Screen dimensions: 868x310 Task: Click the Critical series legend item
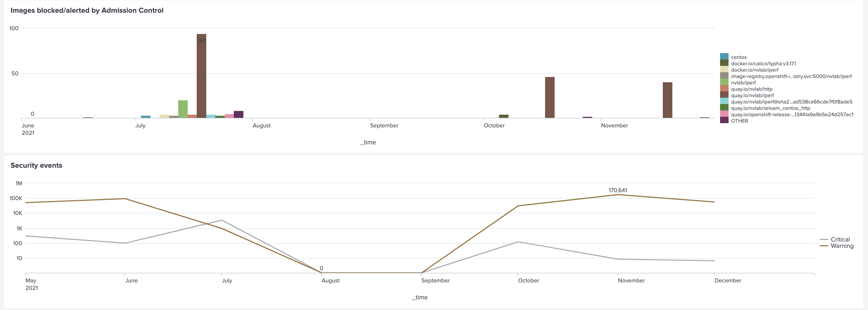click(x=840, y=239)
